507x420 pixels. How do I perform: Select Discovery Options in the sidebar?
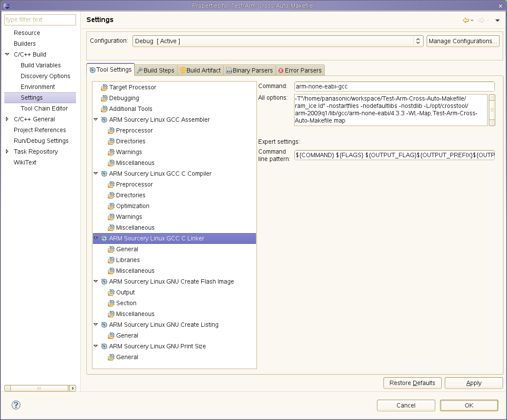coord(45,76)
